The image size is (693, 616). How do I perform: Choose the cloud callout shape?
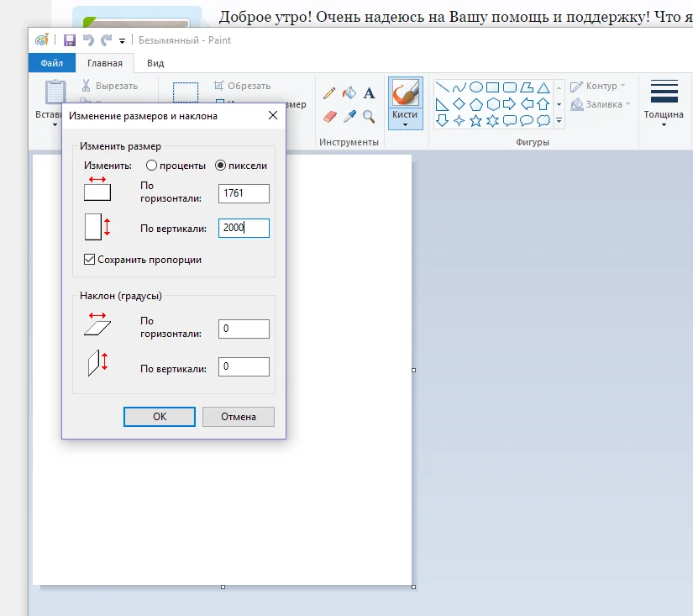coord(543,120)
